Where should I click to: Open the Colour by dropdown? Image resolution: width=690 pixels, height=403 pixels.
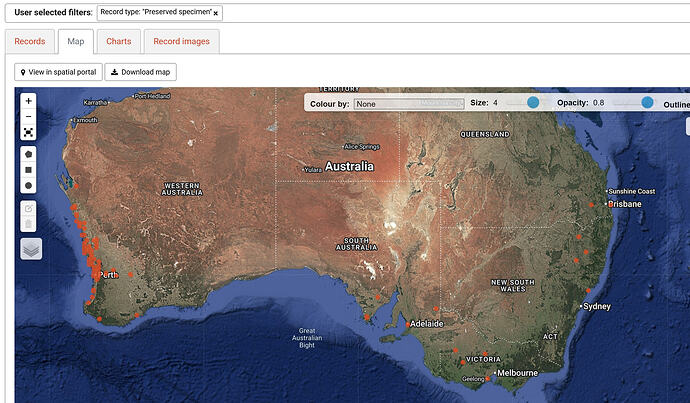409,104
